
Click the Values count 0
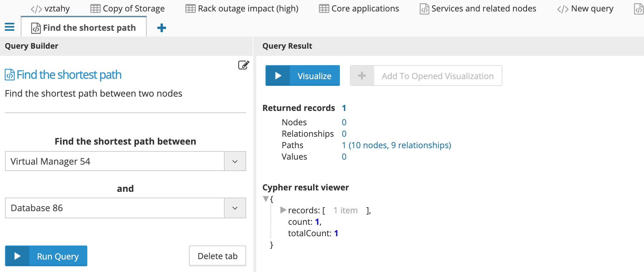click(344, 156)
